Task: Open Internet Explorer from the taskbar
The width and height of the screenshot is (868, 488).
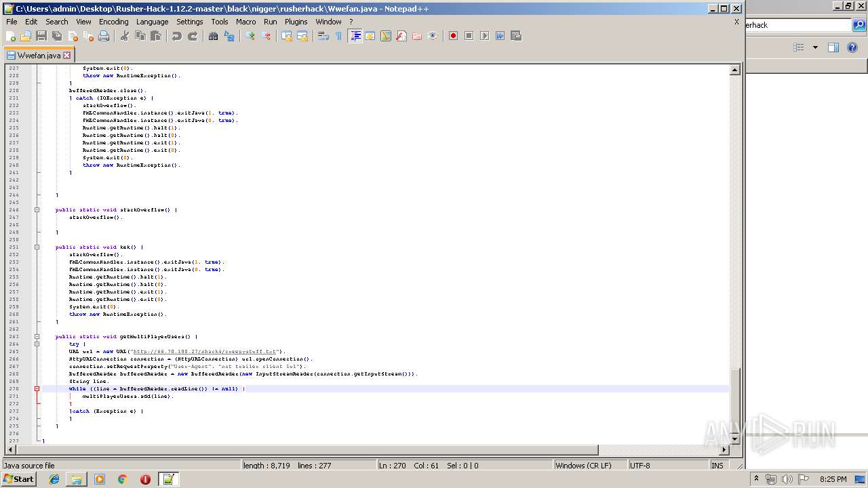Action: [54, 479]
